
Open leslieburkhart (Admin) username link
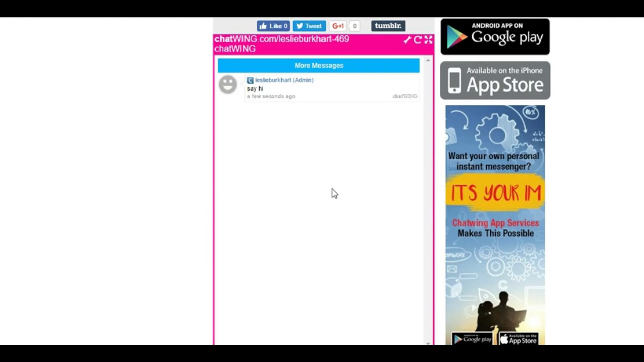coord(284,80)
